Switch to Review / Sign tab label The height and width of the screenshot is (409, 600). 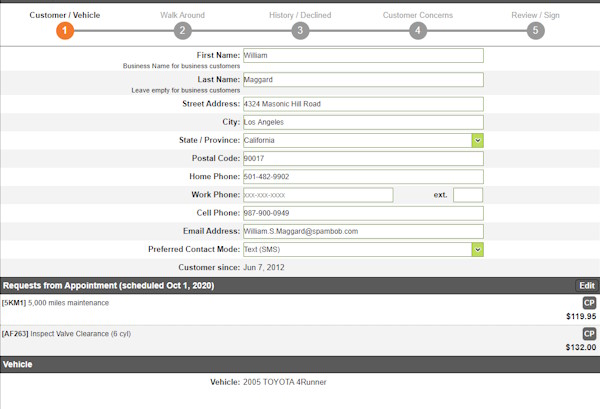[536, 15]
